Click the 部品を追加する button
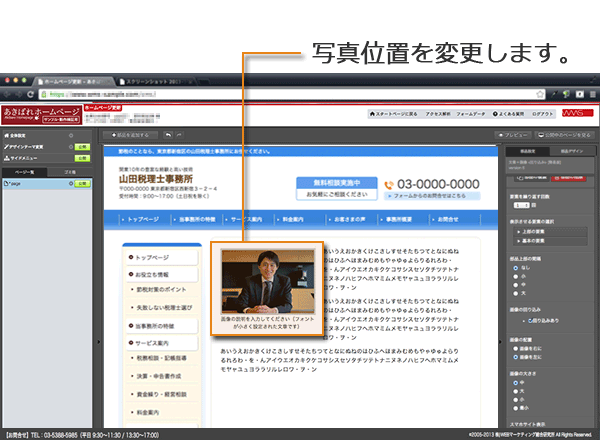 tap(132, 133)
